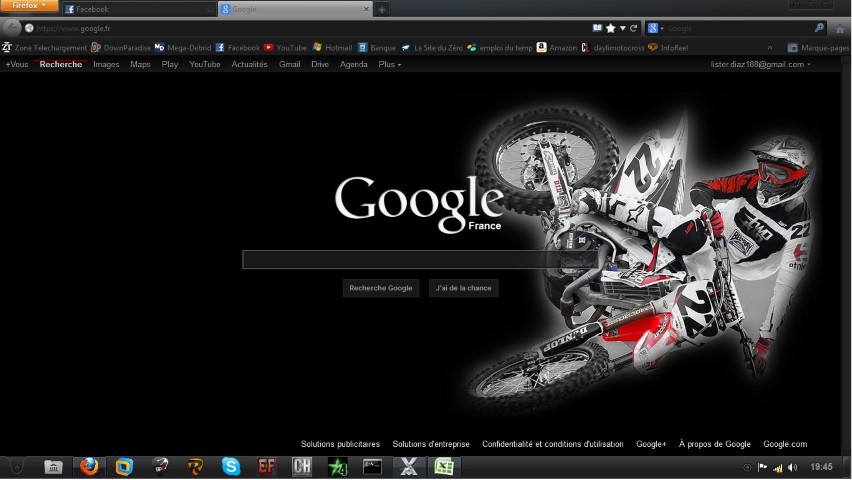The height and width of the screenshot is (480, 852).
Task: Open Images in the Google bar
Action: point(106,64)
